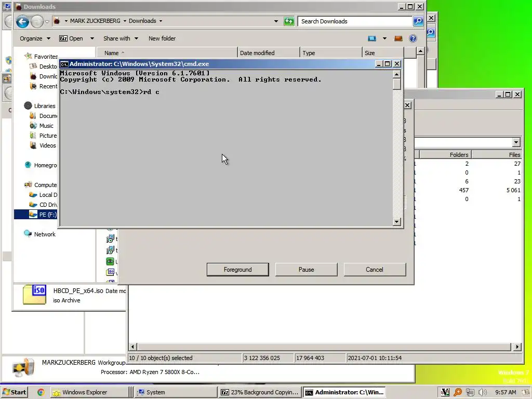Show the preview pane icon
Screen dimensions: 532x399
pyautogui.click(x=398, y=38)
